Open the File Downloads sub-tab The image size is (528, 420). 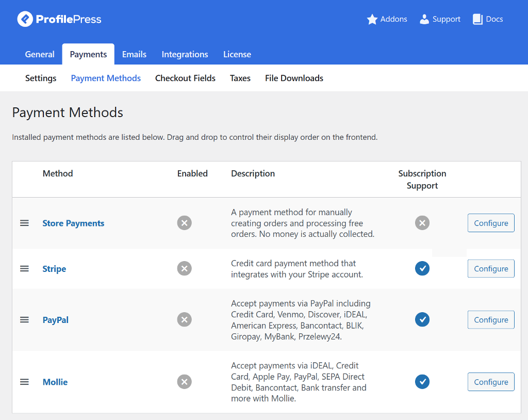click(x=294, y=78)
